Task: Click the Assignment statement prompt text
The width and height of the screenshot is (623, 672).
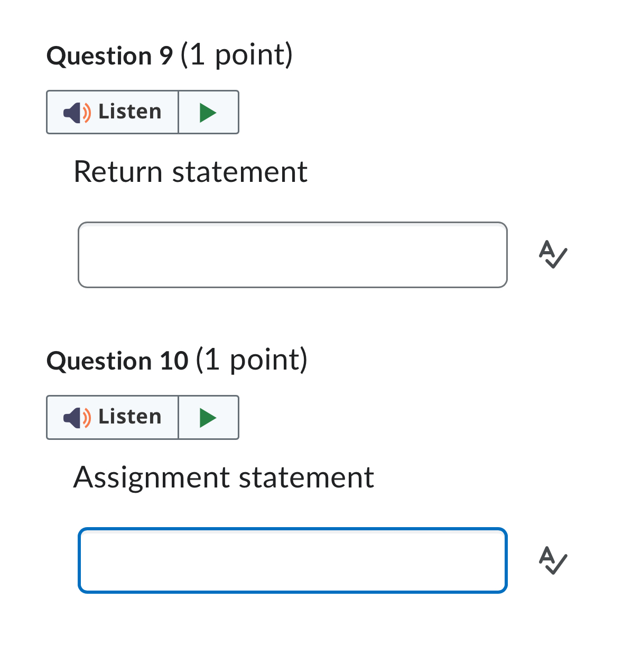Action: pyautogui.click(x=224, y=477)
